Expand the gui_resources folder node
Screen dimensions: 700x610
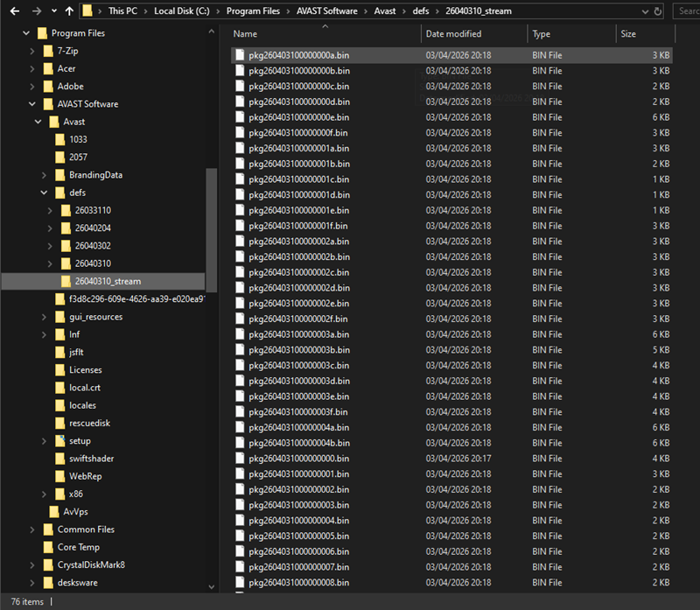click(x=45, y=317)
